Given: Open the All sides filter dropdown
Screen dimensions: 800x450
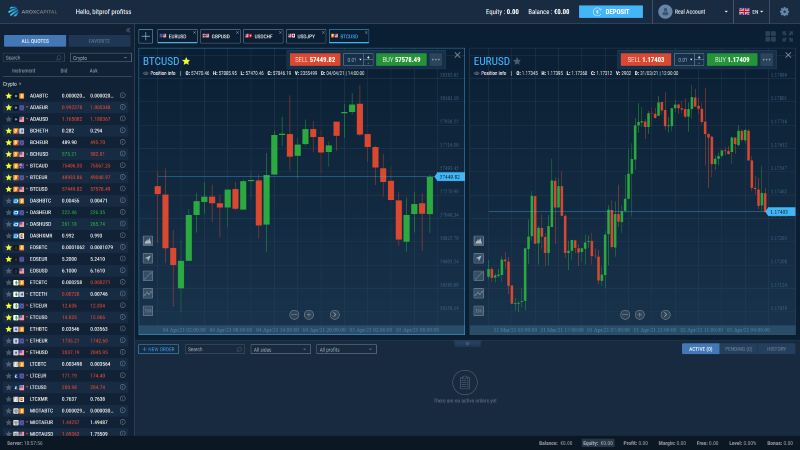Looking at the screenshot, I should pyautogui.click(x=280, y=349).
